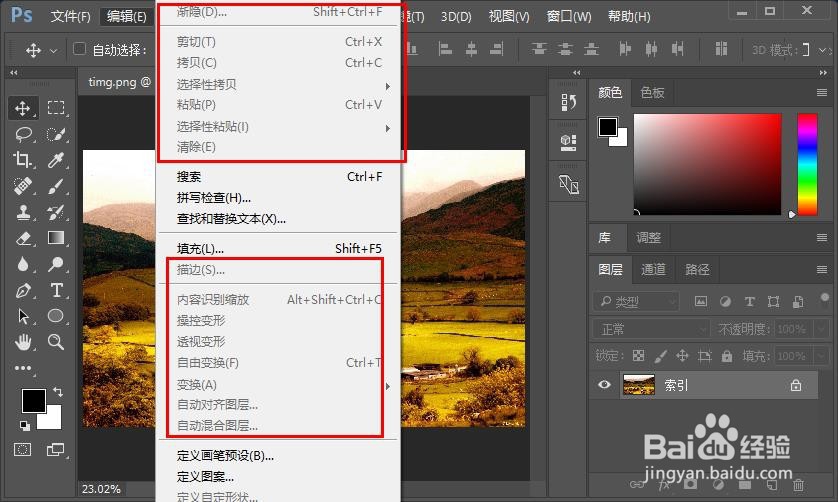
Task: Click inside the red color picker field
Action: [x=707, y=164]
